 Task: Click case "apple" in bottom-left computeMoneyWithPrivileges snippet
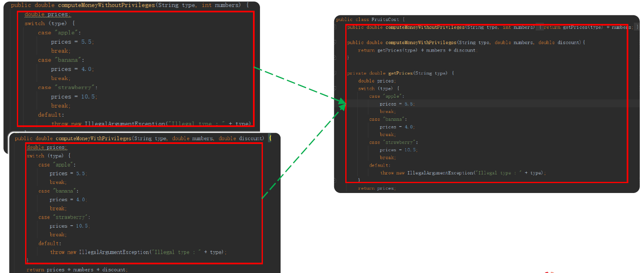[x=57, y=165]
